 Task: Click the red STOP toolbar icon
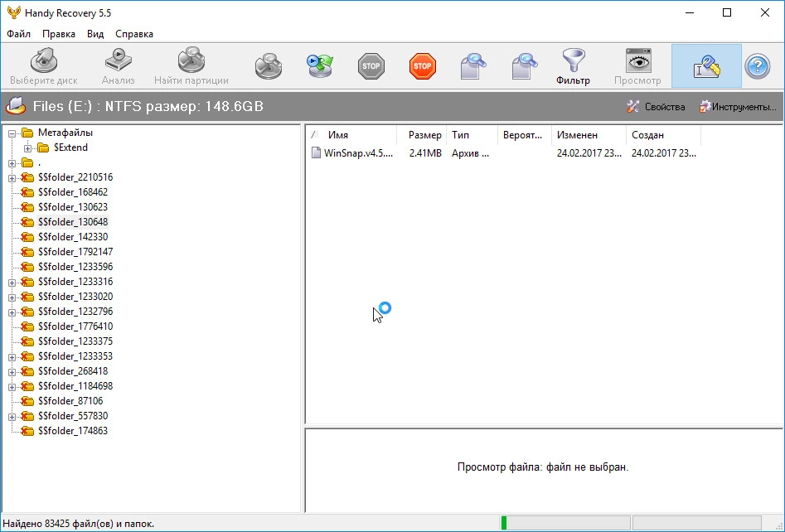(423, 66)
